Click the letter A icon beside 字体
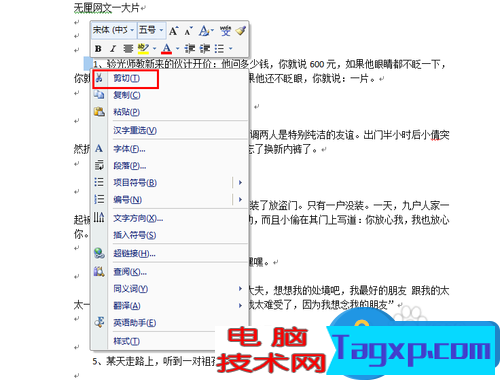500x380 pixels. coord(99,148)
